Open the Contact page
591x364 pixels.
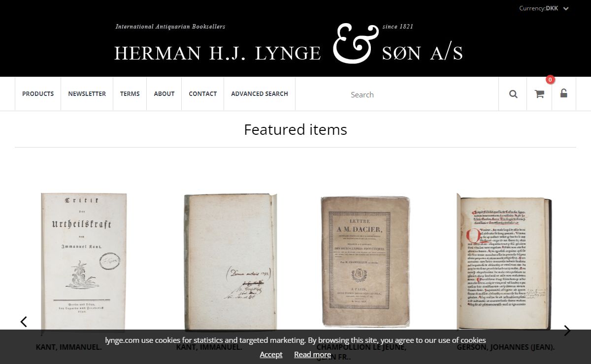pos(202,93)
